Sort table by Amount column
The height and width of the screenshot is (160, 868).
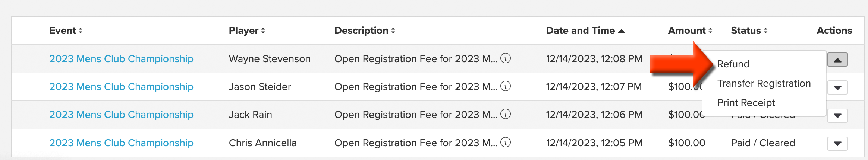click(690, 31)
